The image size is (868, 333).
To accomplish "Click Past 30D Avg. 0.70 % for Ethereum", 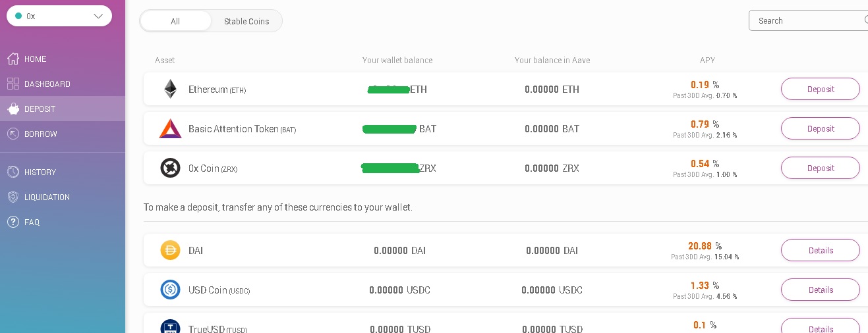I will [705, 95].
